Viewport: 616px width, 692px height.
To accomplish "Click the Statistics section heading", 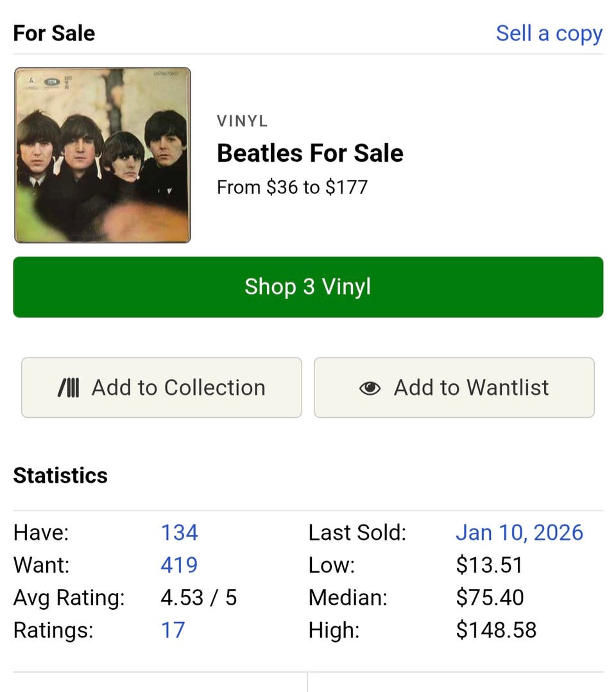I will click(x=60, y=476).
